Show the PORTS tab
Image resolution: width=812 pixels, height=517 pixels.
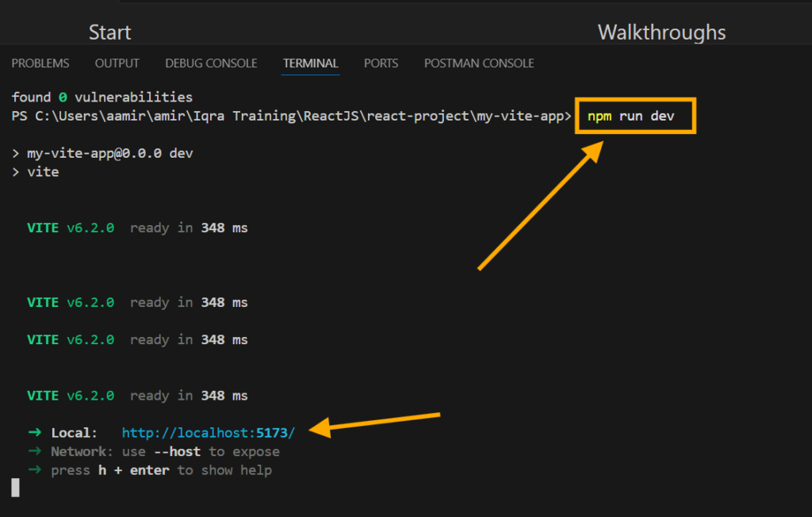[x=381, y=63]
